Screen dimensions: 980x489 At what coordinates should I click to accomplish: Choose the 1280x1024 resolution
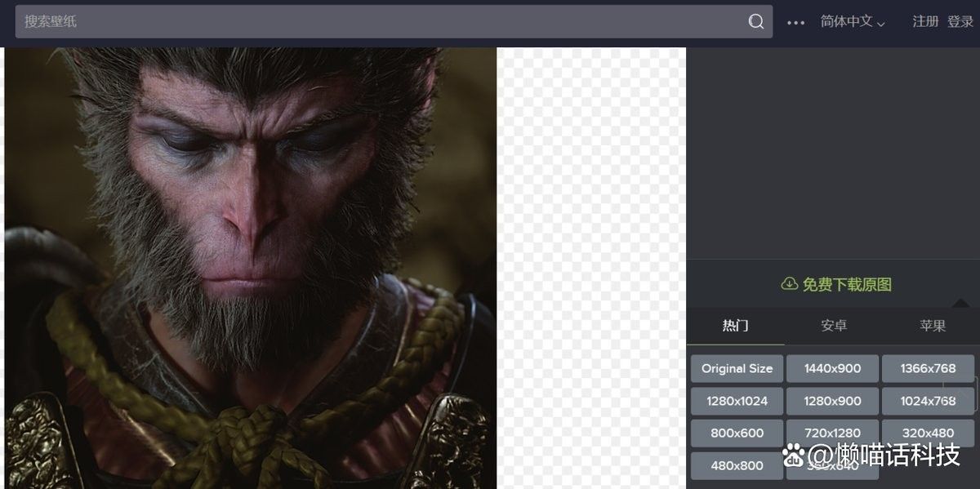coord(737,401)
